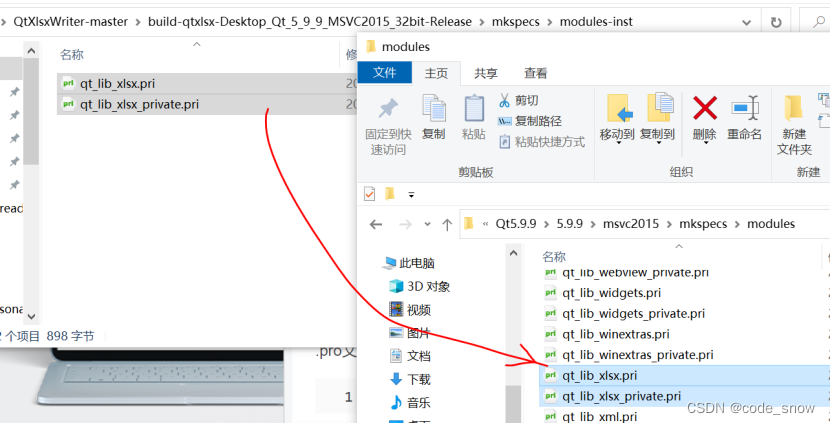Click scroll up arrow in modules-inst navigation pane

click(31, 51)
